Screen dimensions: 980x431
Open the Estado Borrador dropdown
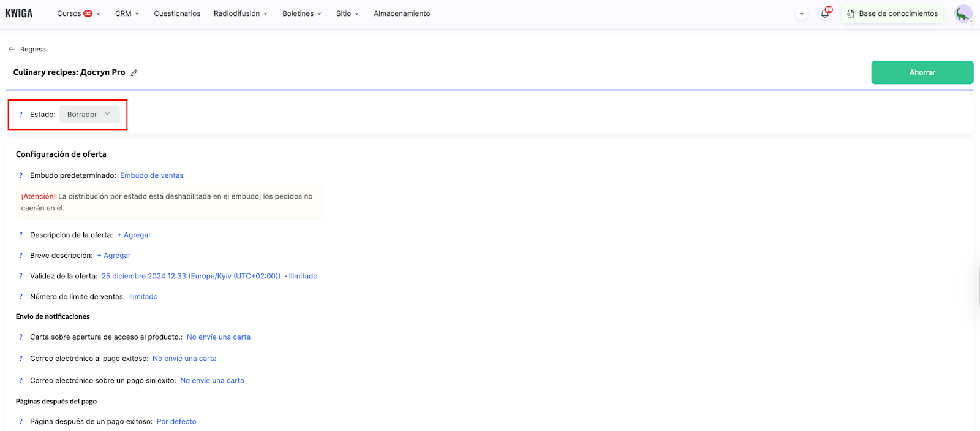pyautogui.click(x=89, y=115)
